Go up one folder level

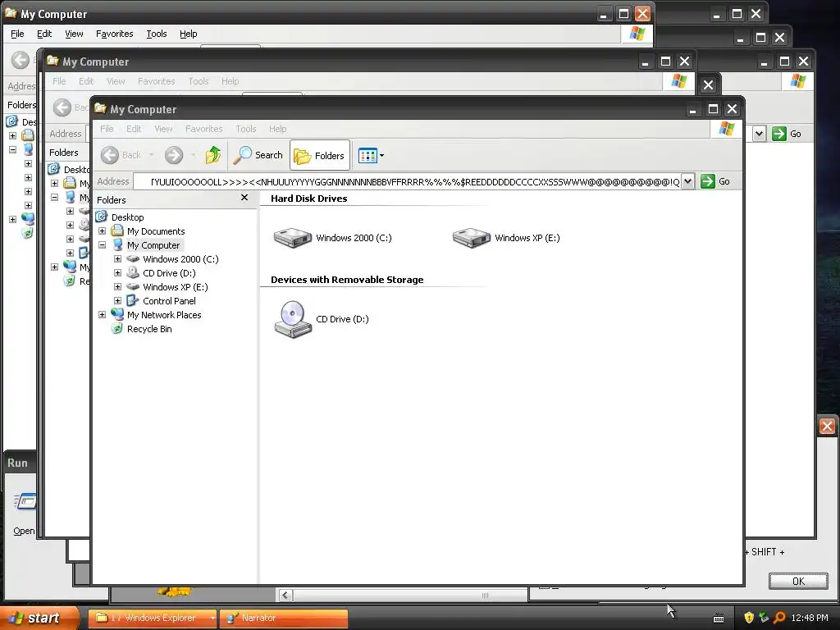(x=213, y=155)
